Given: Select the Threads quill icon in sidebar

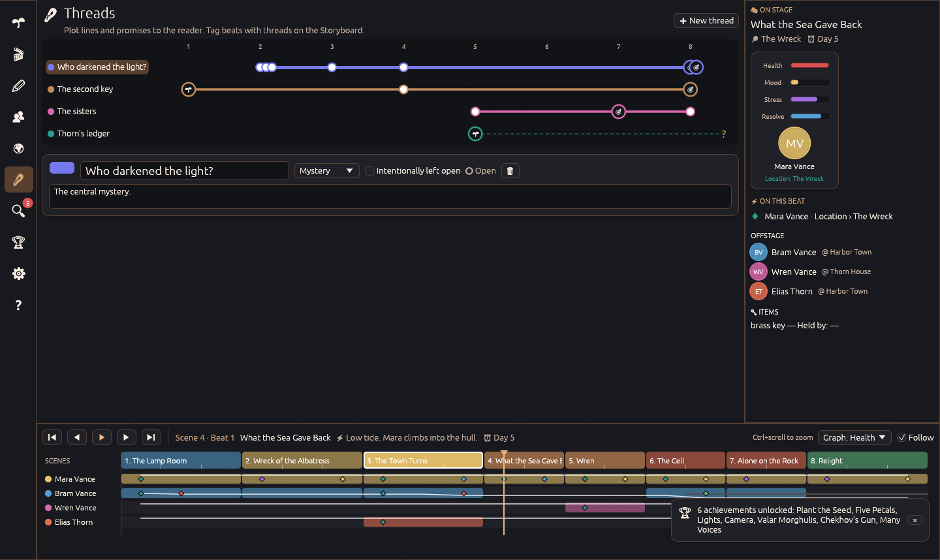Looking at the screenshot, I should [18, 179].
